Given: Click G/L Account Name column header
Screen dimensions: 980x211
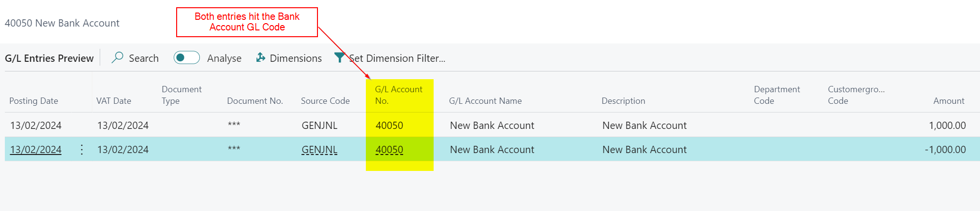Looking at the screenshot, I should click(x=485, y=101).
